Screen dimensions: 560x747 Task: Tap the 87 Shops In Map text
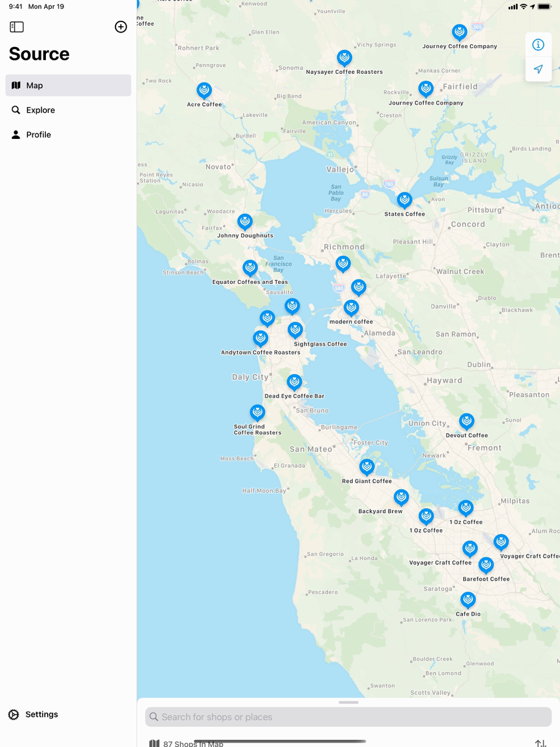[193, 744]
